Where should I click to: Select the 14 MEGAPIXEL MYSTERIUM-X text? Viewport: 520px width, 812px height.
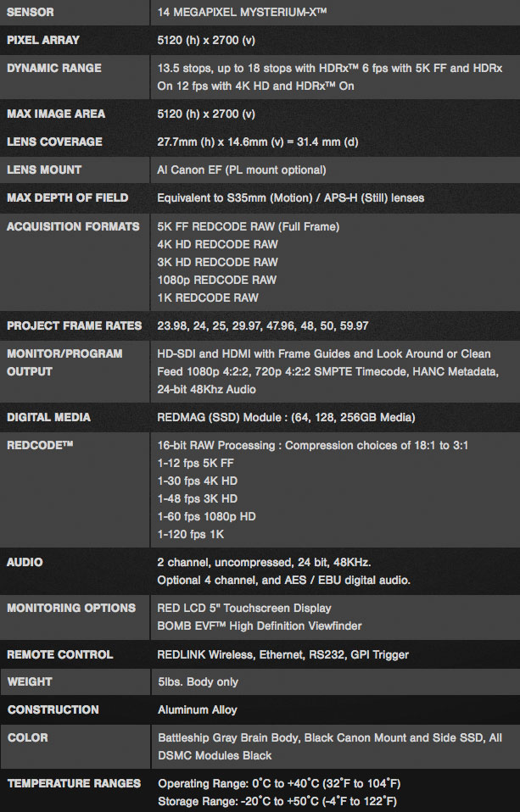click(242, 12)
